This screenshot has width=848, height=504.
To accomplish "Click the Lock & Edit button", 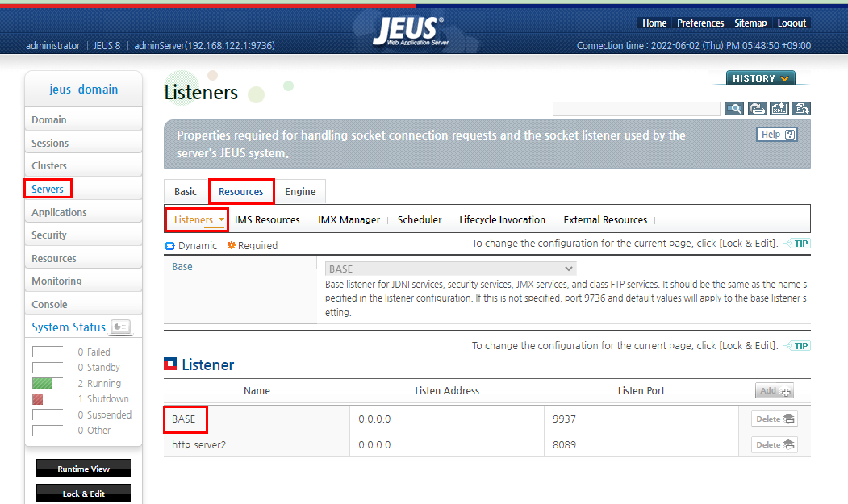I will [83, 494].
